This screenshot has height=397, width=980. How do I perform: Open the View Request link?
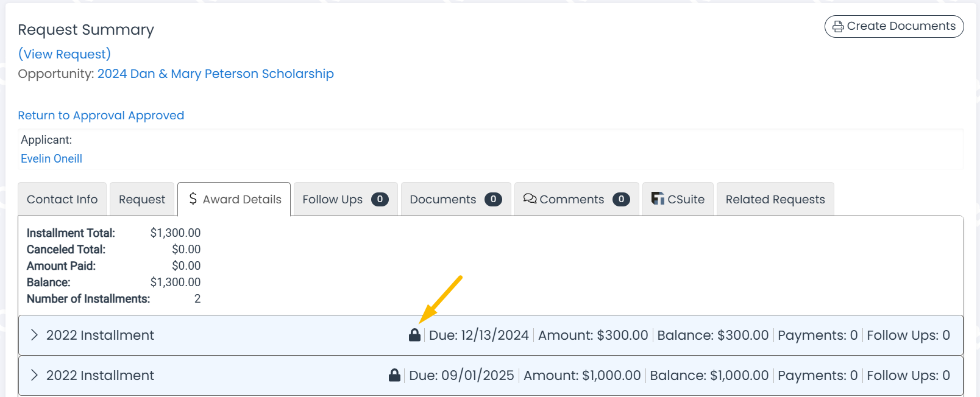tap(65, 54)
